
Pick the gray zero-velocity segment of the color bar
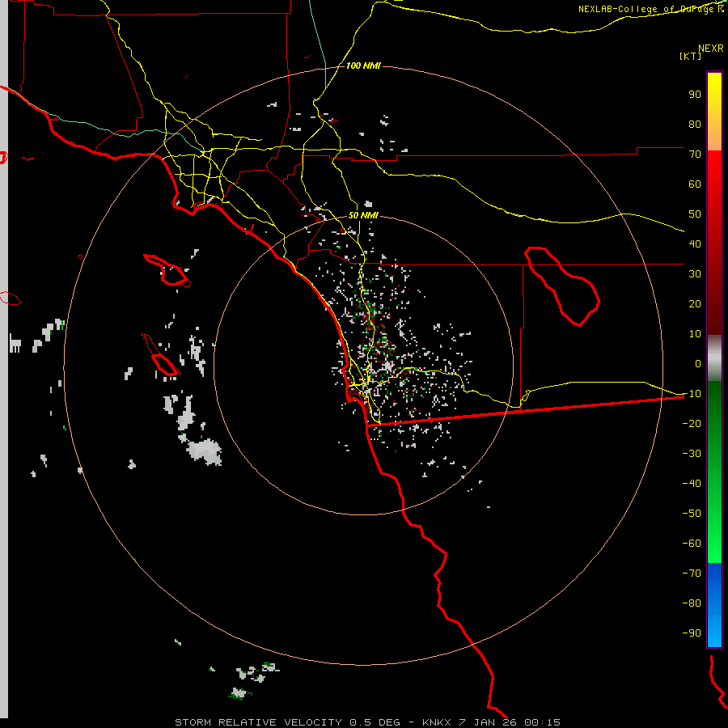[714, 358]
